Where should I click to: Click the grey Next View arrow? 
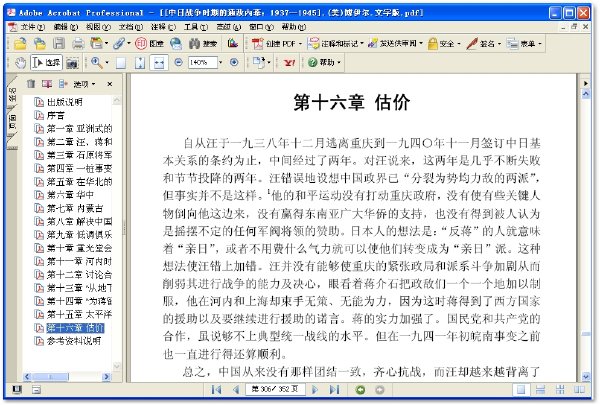[379, 390]
